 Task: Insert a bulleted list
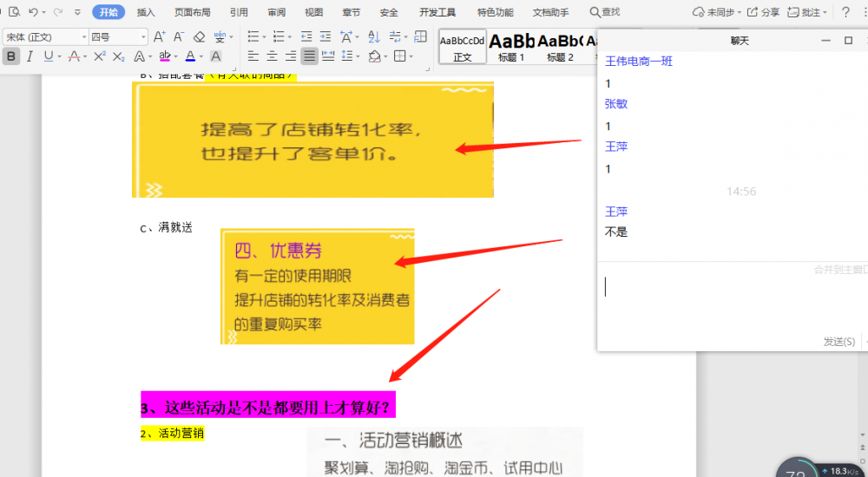pos(253,37)
